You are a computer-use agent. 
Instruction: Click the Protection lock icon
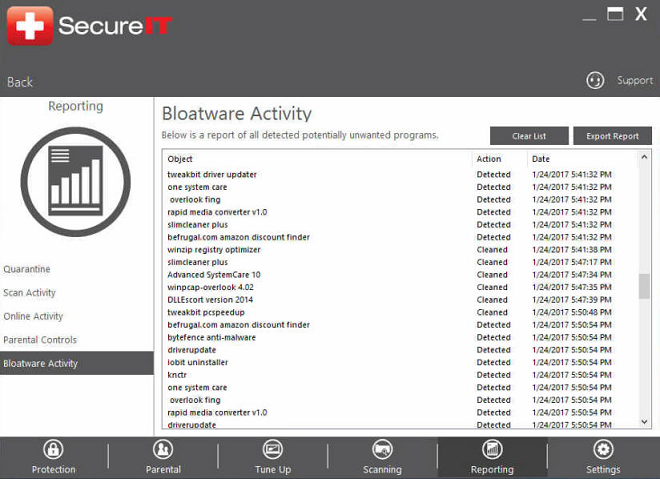pos(53,450)
